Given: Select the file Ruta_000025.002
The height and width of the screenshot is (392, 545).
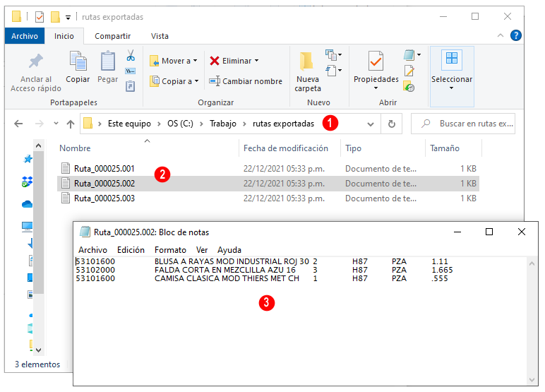Looking at the screenshot, I should [268, 184].
